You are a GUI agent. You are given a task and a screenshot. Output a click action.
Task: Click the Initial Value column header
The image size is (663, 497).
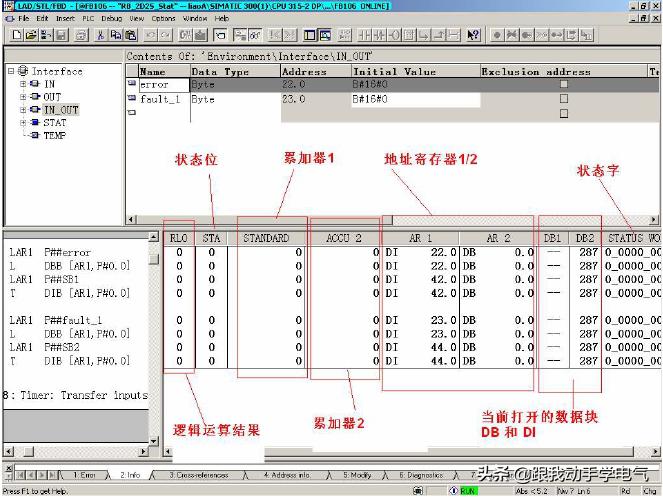416,71
